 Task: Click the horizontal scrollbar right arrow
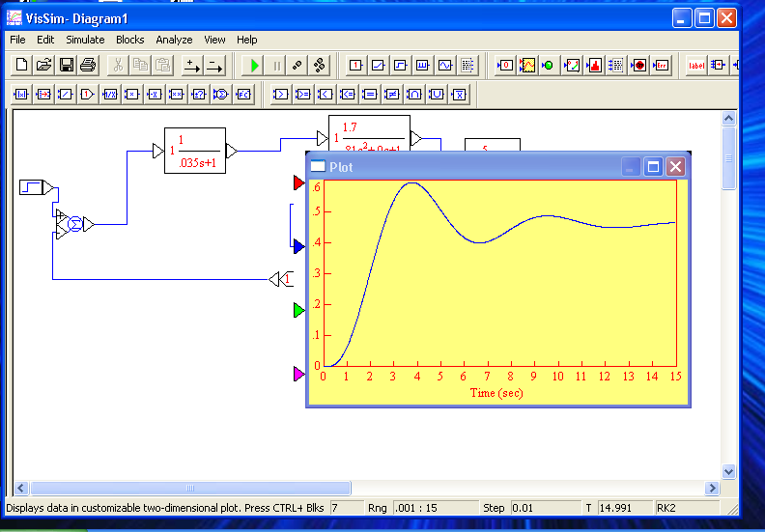[x=712, y=489]
